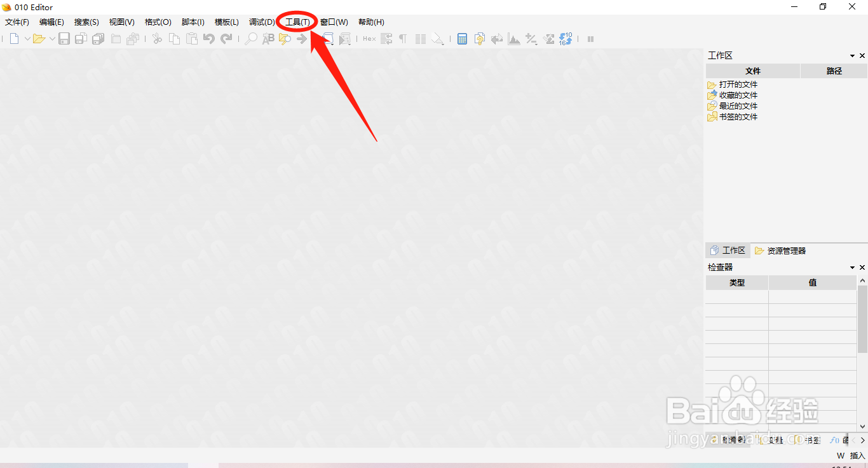
Task: Click the Undo arrow icon
Action: tap(208, 39)
